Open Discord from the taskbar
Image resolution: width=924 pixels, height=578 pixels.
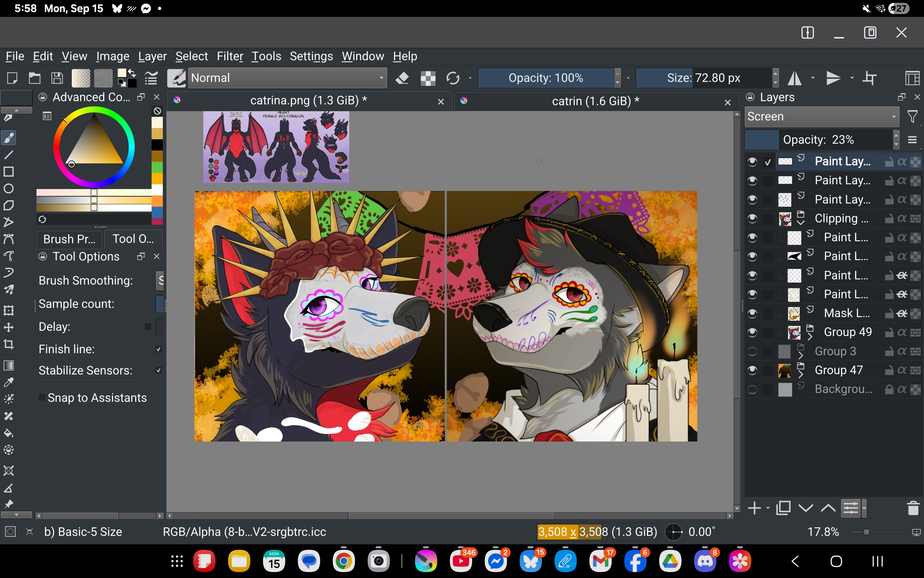[705, 561]
